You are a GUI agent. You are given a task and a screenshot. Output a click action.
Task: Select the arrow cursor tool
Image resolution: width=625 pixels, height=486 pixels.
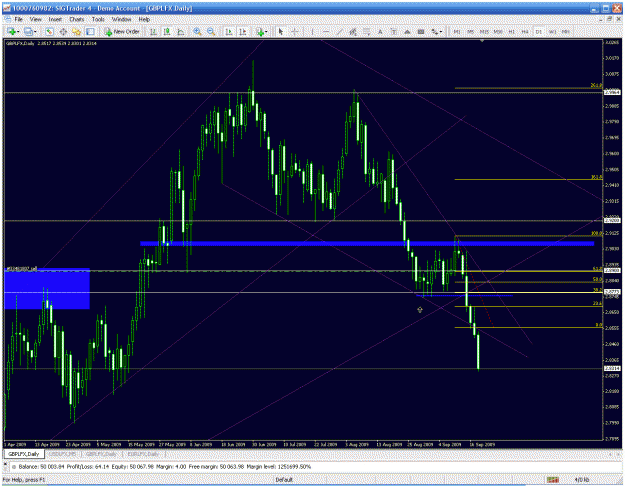[x=281, y=31]
